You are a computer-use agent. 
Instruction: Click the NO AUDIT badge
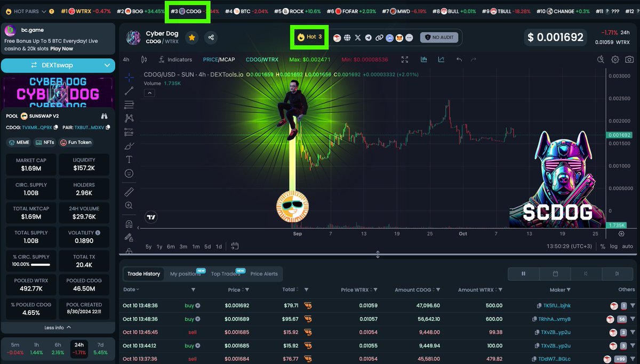coord(439,38)
